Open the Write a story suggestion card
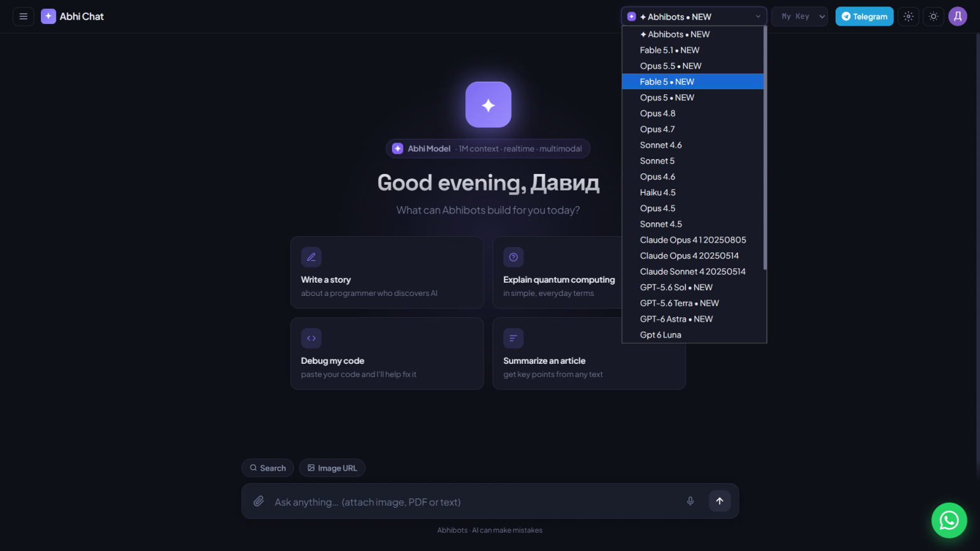Image resolution: width=980 pixels, height=551 pixels. 387,272
